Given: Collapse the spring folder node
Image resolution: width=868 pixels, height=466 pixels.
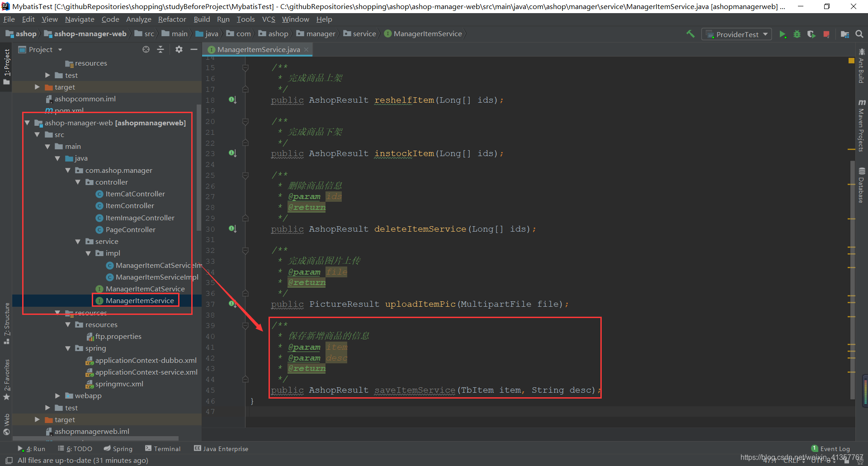Looking at the screenshot, I should (x=68, y=348).
